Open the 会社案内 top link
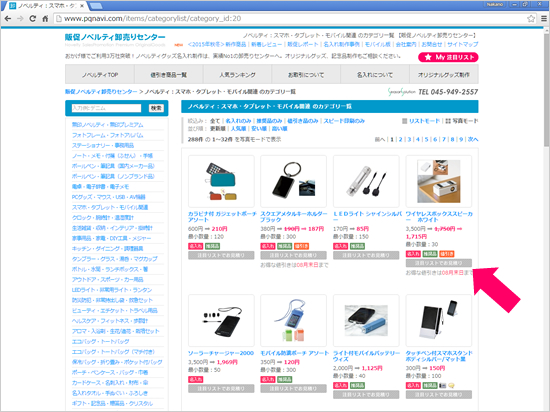This screenshot has width=550, height=412. pos(406,45)
